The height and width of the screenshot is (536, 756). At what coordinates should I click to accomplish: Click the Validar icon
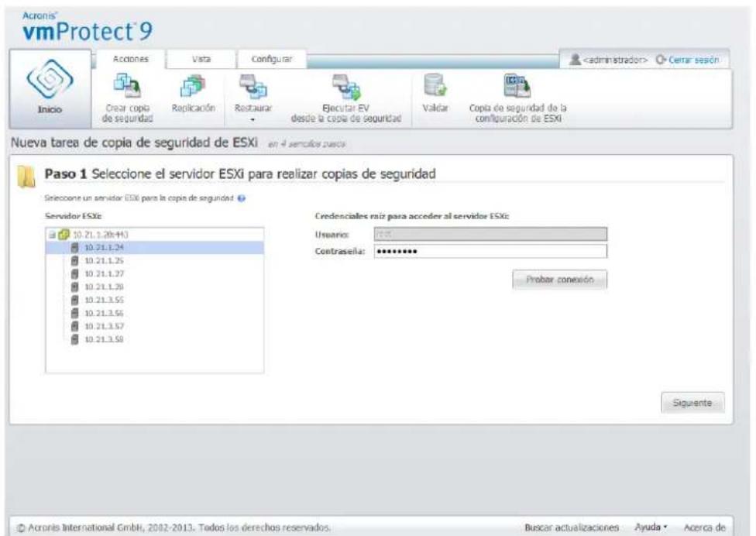click(x=435, y=85)
